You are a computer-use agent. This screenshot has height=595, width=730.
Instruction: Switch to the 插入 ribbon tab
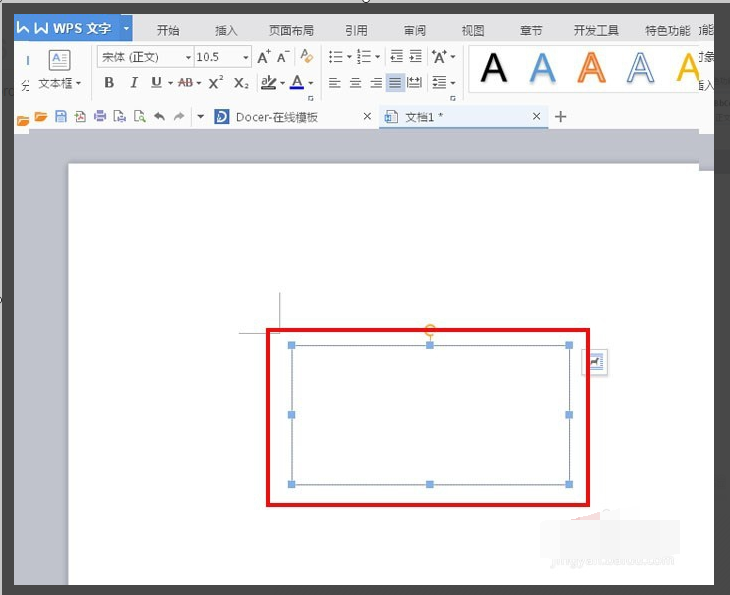click(227, 31)
